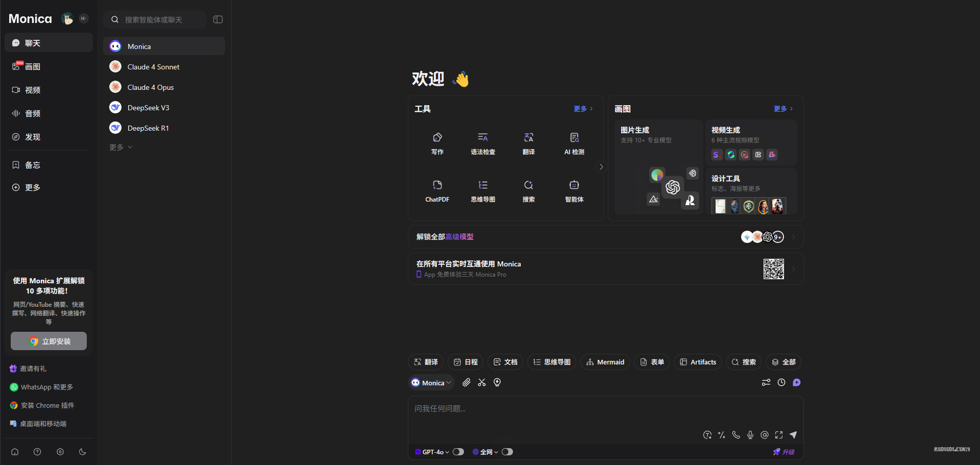Click the home icon at bottom left

pyautogui.click(x=15, y=452)
